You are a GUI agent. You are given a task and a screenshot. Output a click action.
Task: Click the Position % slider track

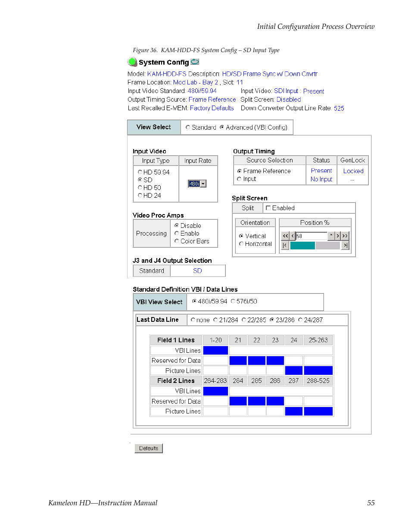click(315, 246)
